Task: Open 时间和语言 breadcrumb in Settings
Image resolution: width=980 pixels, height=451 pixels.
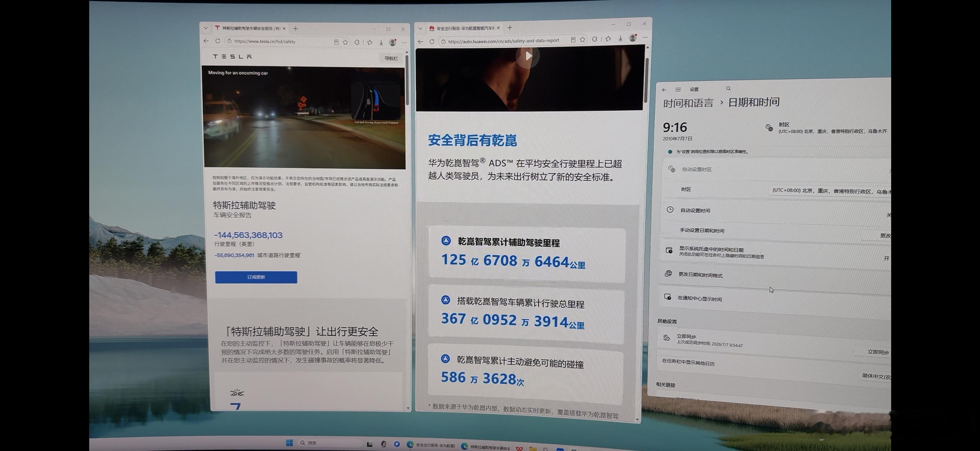Action: tap(688, 103)
